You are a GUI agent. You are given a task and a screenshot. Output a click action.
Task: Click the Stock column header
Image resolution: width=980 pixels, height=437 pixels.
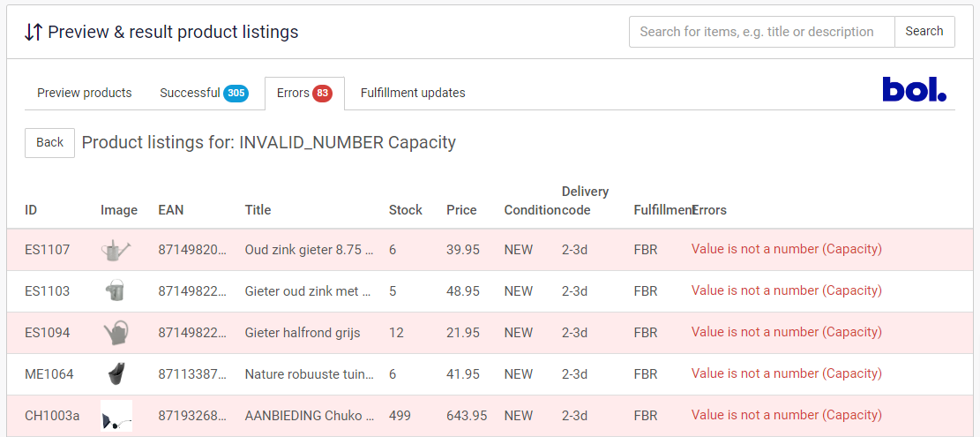pyautogui.click(x=406, y=210)
